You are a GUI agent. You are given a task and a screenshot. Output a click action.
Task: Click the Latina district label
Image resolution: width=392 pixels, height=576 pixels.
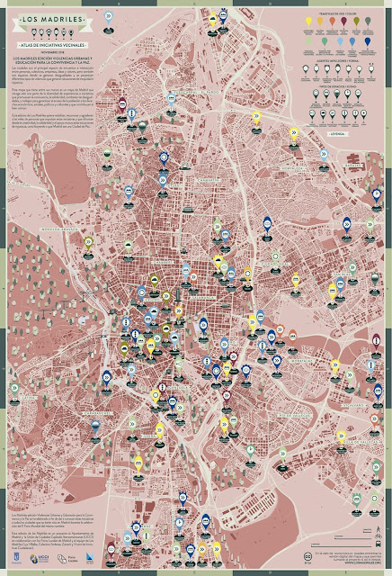29,398
